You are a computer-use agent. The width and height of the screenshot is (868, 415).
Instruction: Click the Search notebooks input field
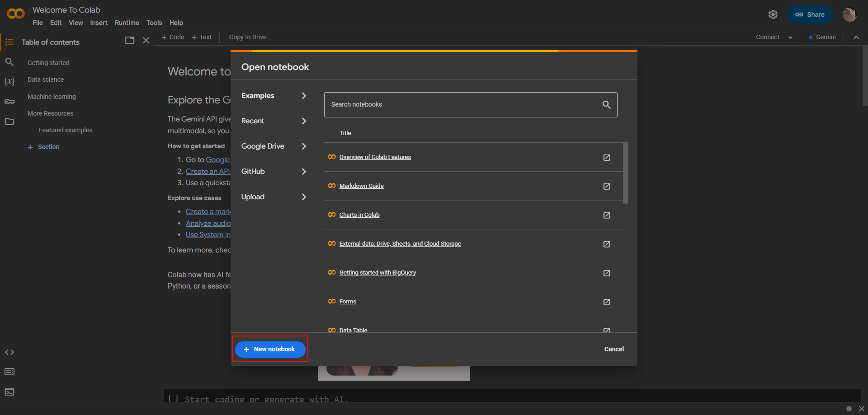(471, 105)
